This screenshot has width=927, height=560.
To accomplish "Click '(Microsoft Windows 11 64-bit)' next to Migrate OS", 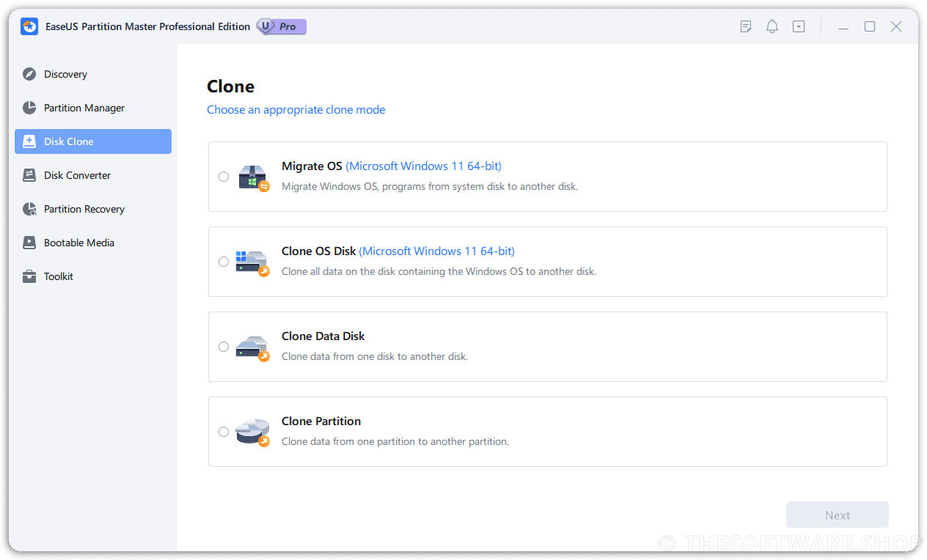I will click(424, 166).
